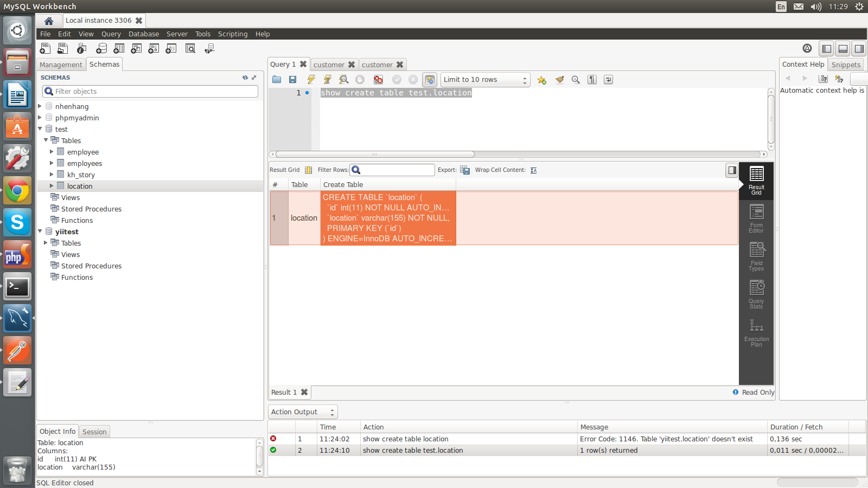
Task: Switch to the Snippets tab
Action: 846,65
